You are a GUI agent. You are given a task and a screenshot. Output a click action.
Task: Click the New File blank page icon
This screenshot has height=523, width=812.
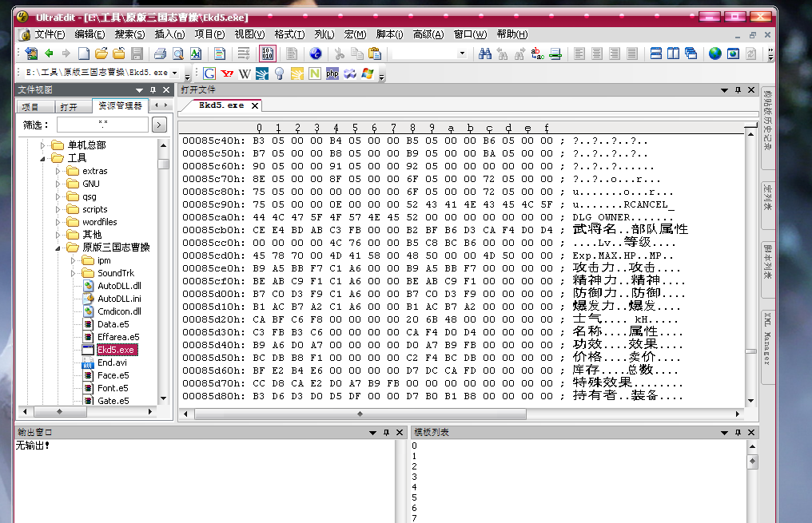(83, 53)
